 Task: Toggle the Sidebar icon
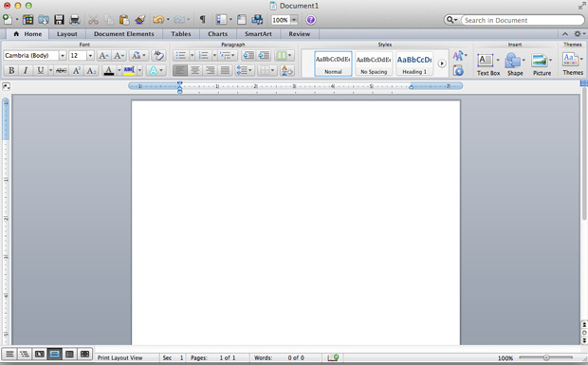tap(221, 20)
